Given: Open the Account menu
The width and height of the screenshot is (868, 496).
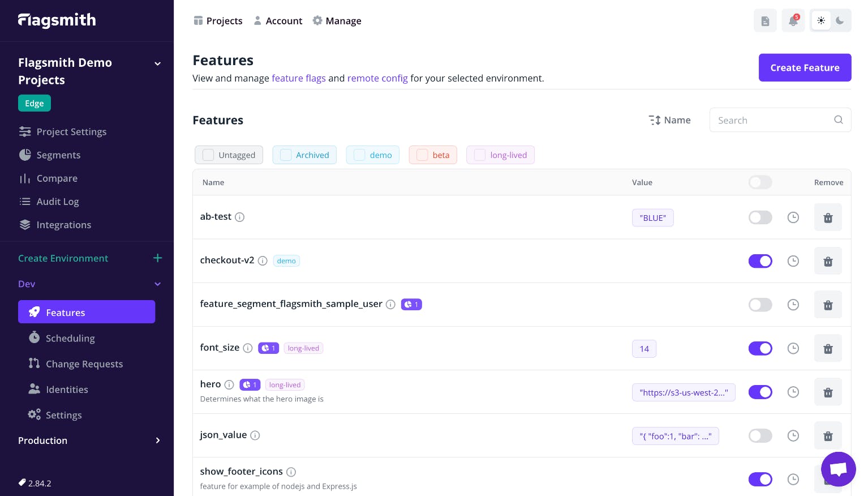Looking at the screenshot, I should point(278,21).
